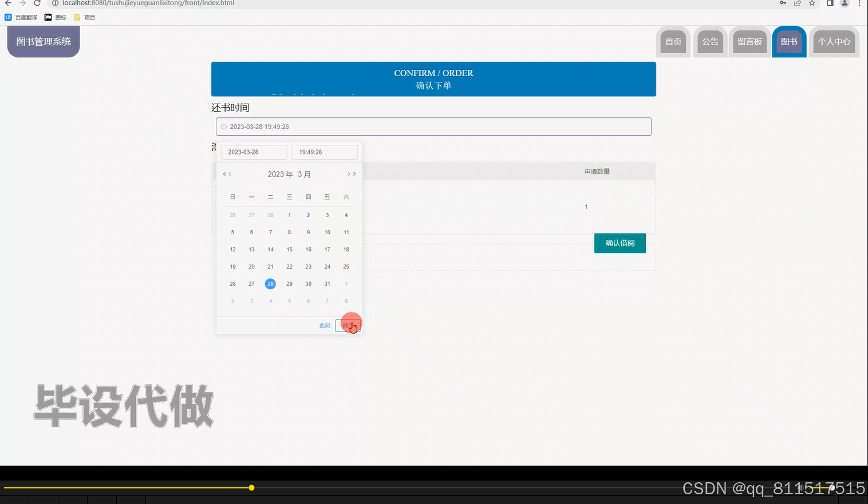The width and height of the screenshot is (868, 504).
Task: Click the browser profile avatar icon
Action: click(843, 3)
